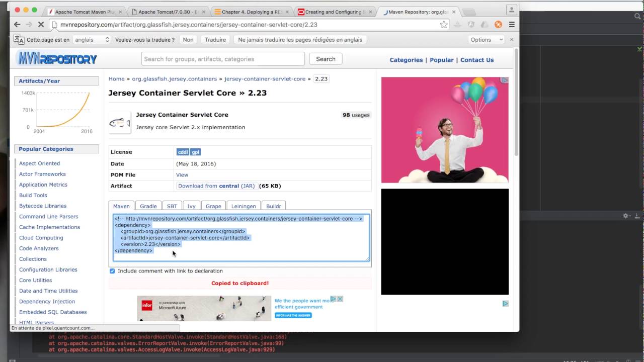
Task: Click the Artifacts/Year chart
Action: coord(56,112)
